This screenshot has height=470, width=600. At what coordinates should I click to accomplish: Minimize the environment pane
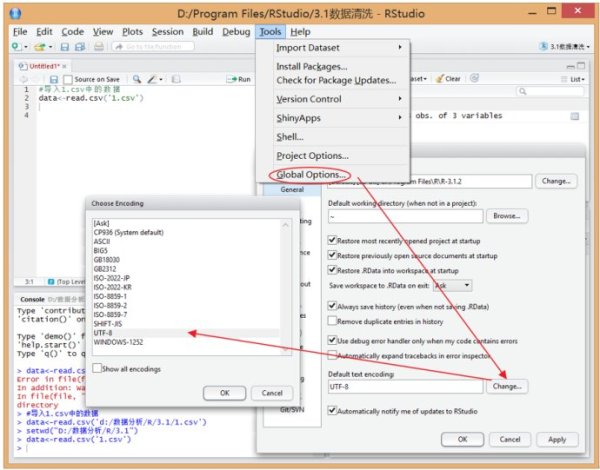(x=570, y=67)
